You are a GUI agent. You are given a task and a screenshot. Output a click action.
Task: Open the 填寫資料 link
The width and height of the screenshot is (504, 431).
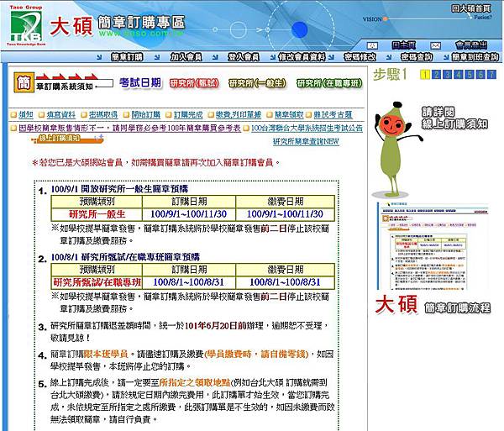coord(61,115)
